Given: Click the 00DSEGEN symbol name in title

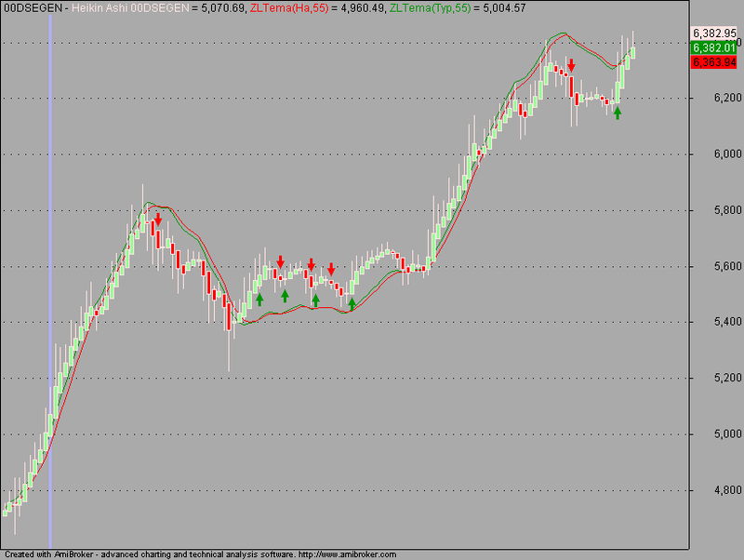Looking at the screenshot, I should click(x=33, y=8).
